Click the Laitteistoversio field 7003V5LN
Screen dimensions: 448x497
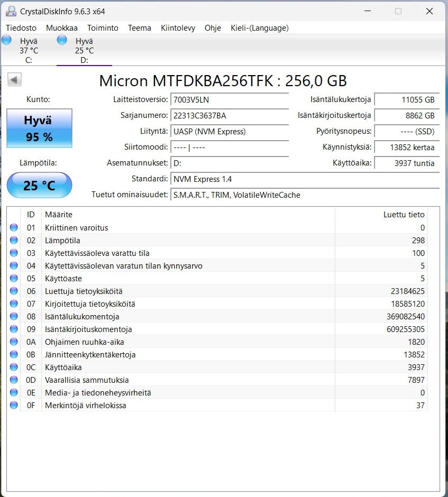tap(230, 99)
